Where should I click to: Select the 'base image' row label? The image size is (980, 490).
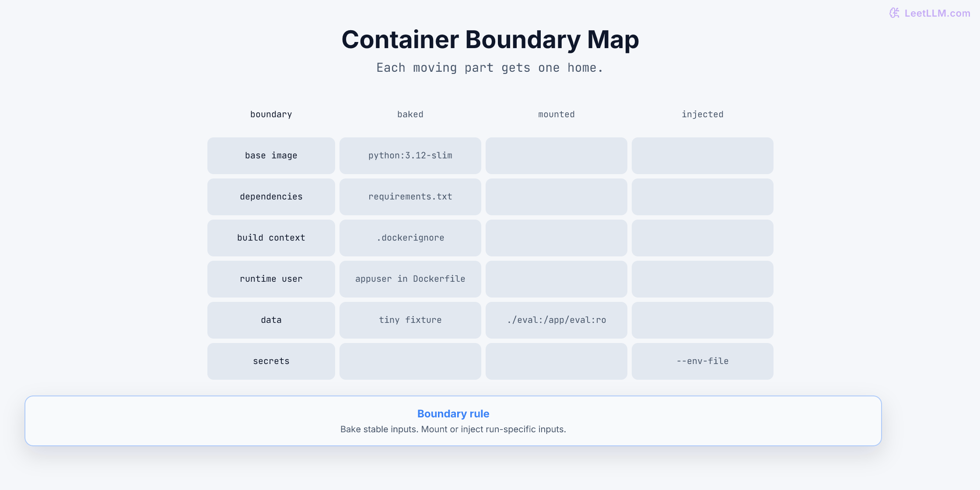point(271,156)
